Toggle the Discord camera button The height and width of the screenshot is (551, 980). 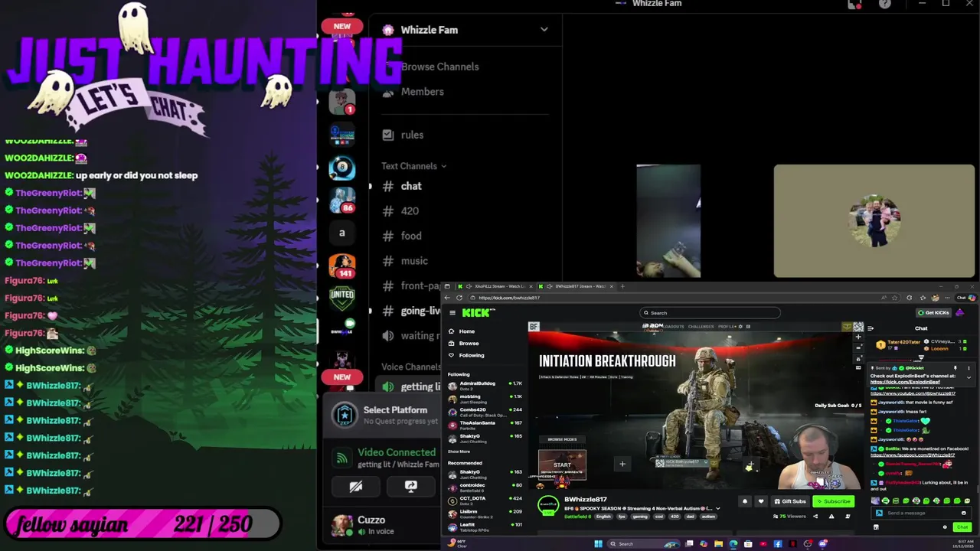click(x=355, y=487)
